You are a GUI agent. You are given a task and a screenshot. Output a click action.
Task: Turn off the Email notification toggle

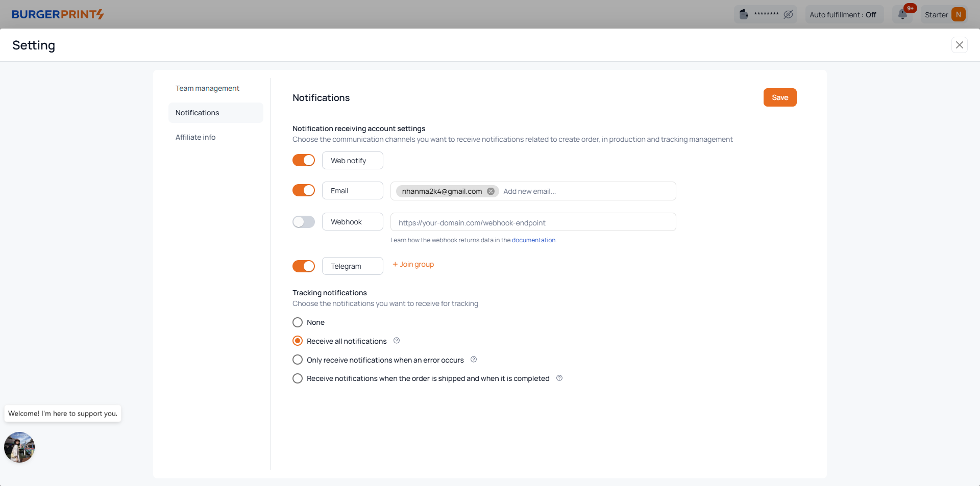tap(304, 190)
